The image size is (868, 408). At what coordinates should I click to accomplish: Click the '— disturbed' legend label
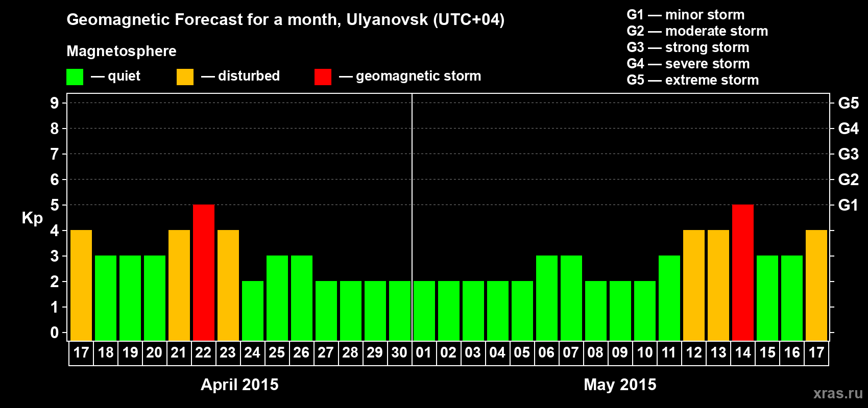tap(240, 76)
